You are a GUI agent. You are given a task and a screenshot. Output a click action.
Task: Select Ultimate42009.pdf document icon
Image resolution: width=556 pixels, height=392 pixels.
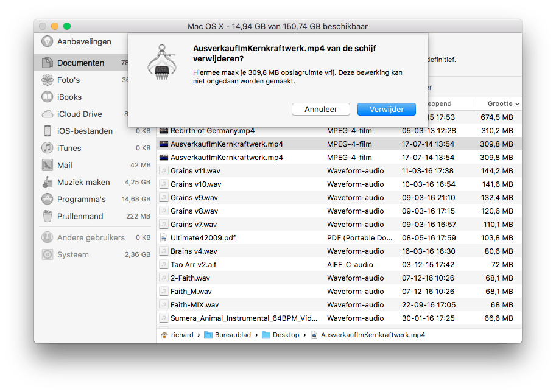(163, 238)
